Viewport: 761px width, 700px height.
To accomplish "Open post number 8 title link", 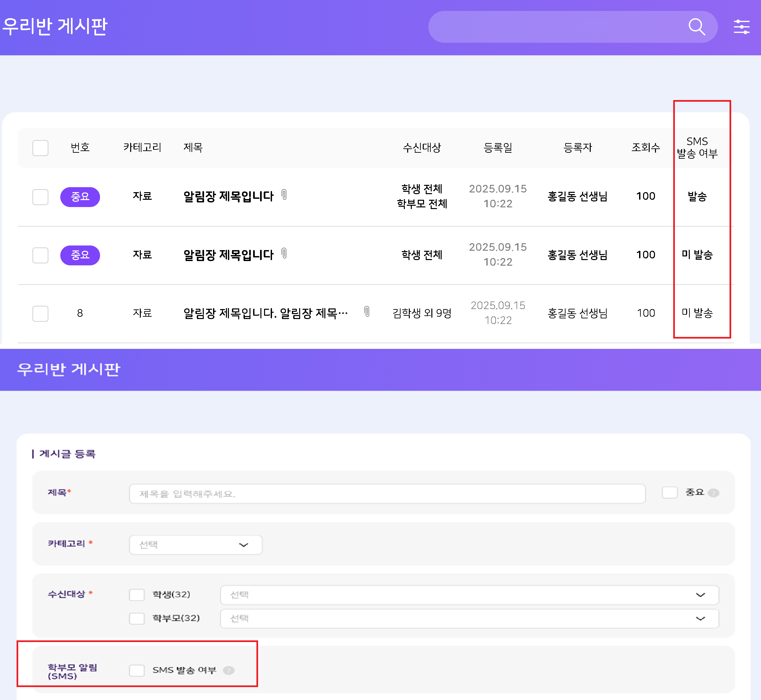I will coord(265,313).
